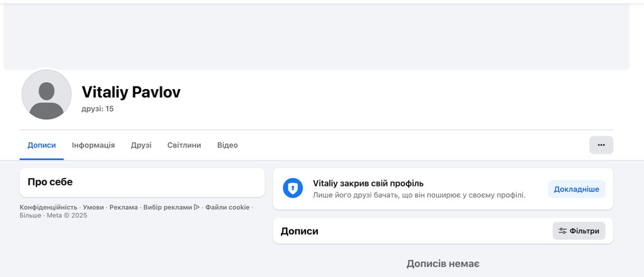
Task: Click the locked profile shield icon
Action: [x=293, y=188]
